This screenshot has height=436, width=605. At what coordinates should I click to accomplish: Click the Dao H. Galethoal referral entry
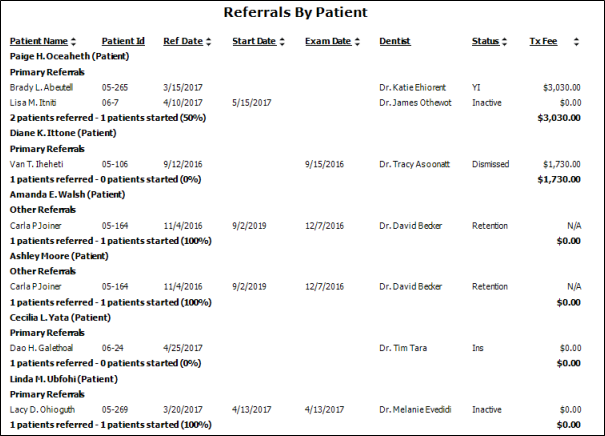[x=45, y=348]
